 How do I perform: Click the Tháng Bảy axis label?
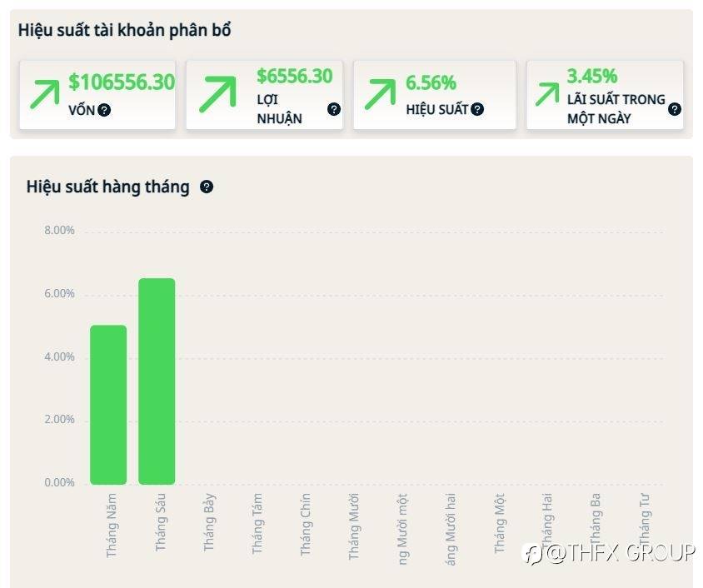click(x=209, y=522)
